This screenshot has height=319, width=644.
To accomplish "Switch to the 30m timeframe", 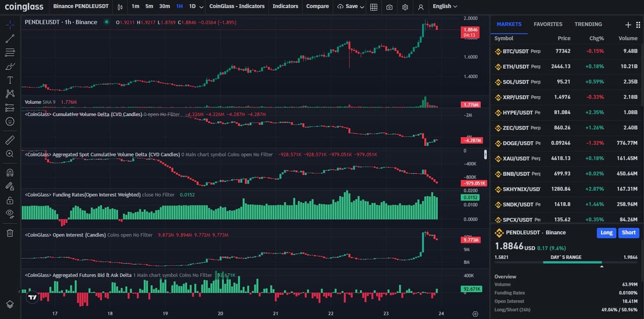I will [x=165, y=6].
